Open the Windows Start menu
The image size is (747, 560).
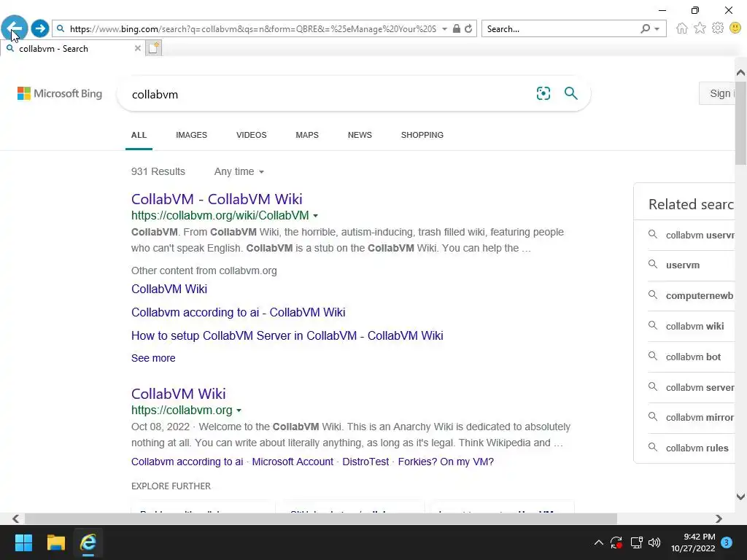(x=23, y=542)
